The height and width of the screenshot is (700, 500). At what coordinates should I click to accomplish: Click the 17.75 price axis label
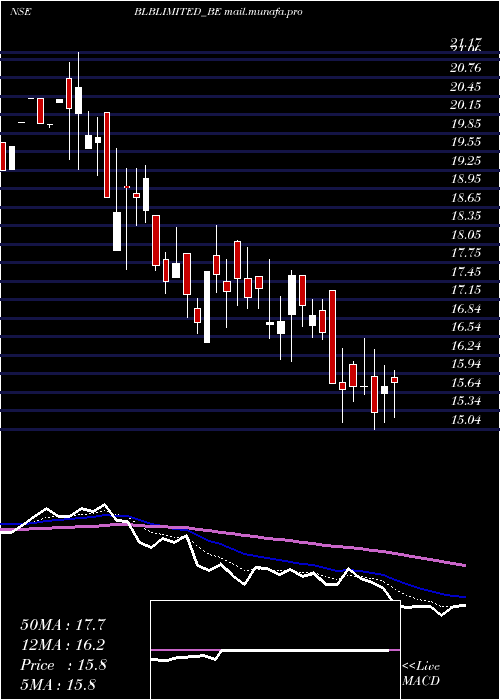[x=466, y=253]
